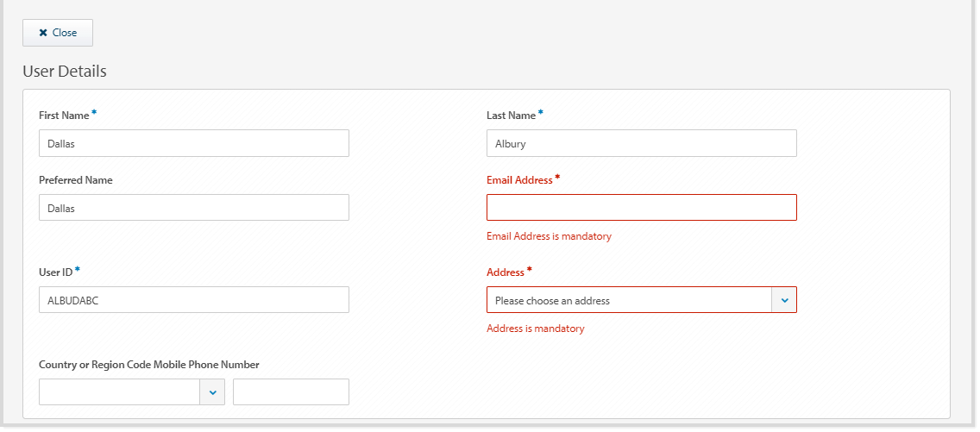980x432 pixels.
Task: Open the 'Please choose an address' combo box
Action: coord(629,300)
